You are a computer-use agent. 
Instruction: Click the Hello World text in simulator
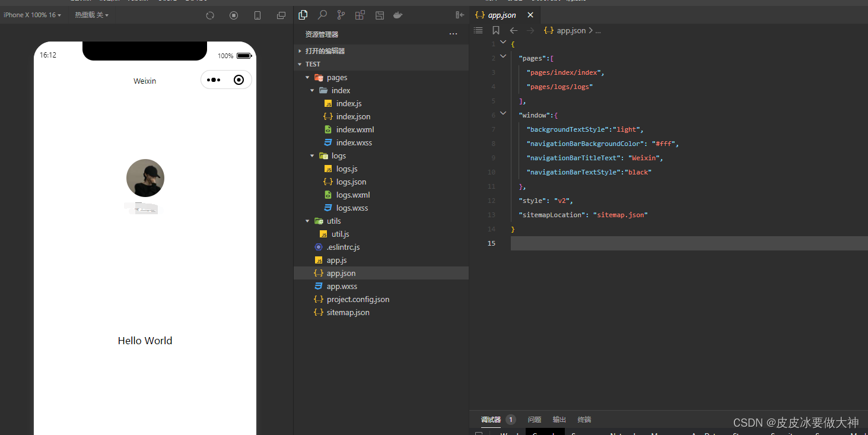[x=145, y=341]
